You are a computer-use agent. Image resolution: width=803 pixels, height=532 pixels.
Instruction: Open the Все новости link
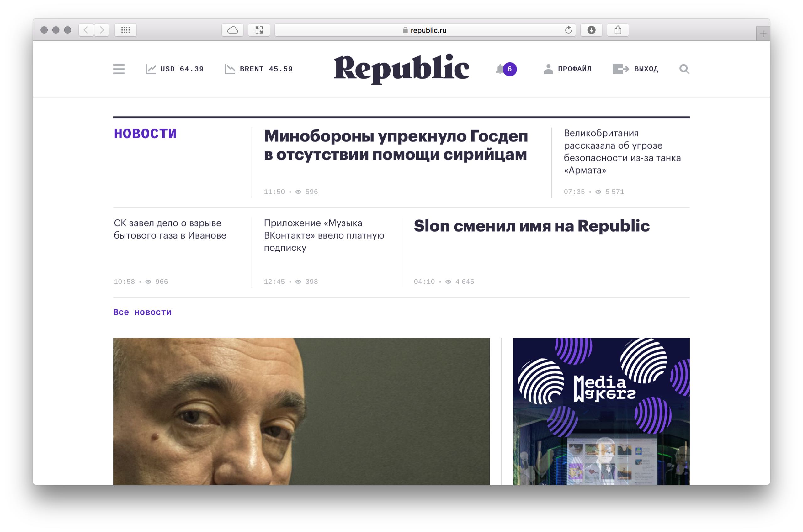142,312
